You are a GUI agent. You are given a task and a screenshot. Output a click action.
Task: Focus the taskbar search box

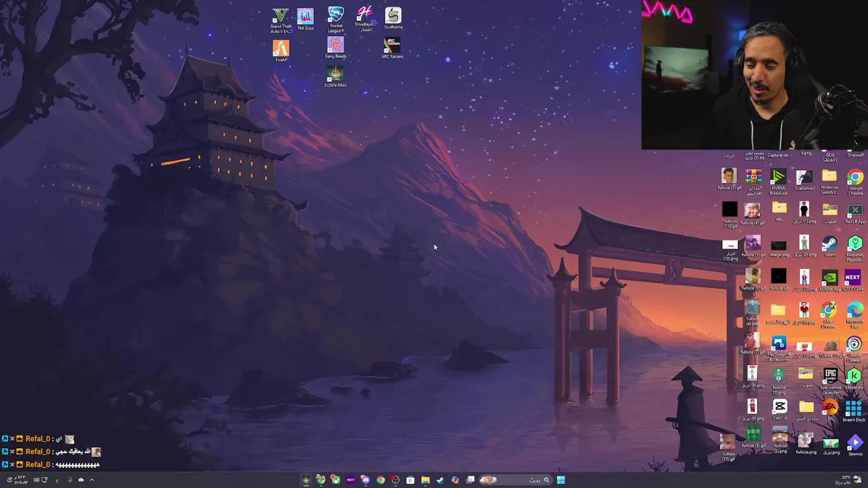[517, 480]
